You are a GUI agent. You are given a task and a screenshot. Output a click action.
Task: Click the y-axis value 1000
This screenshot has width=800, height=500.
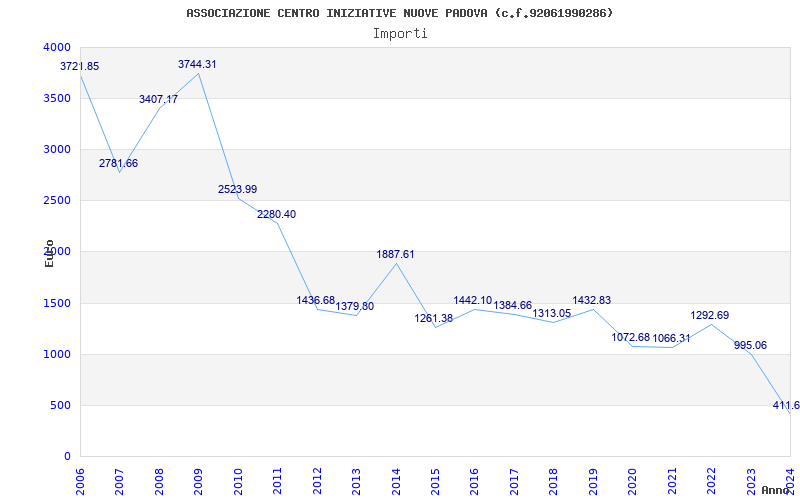58,354
